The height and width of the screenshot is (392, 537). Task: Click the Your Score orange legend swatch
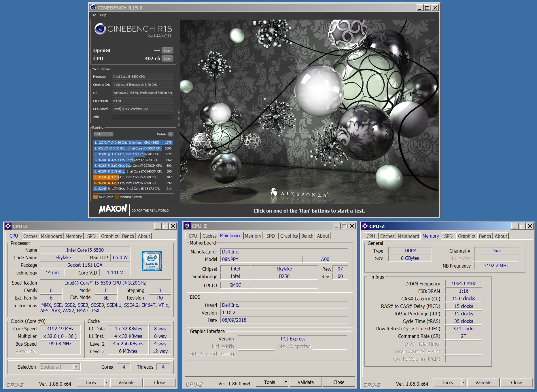95,197
